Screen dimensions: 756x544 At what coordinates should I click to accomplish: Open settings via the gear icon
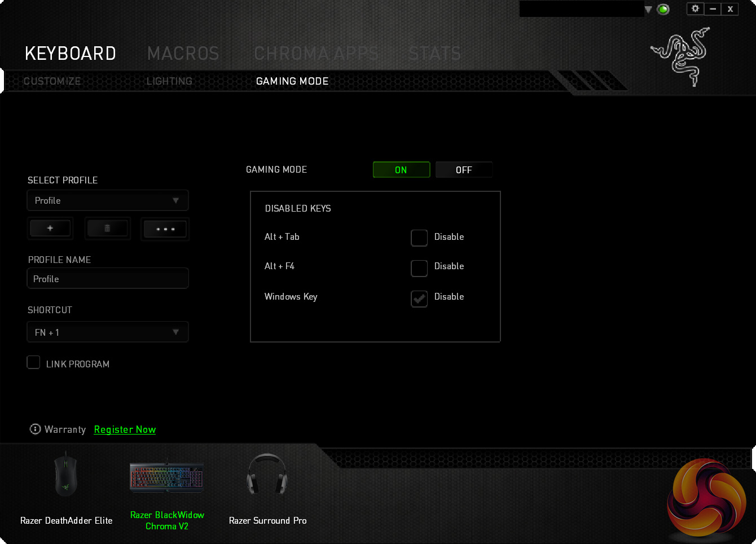pos(695,8)
